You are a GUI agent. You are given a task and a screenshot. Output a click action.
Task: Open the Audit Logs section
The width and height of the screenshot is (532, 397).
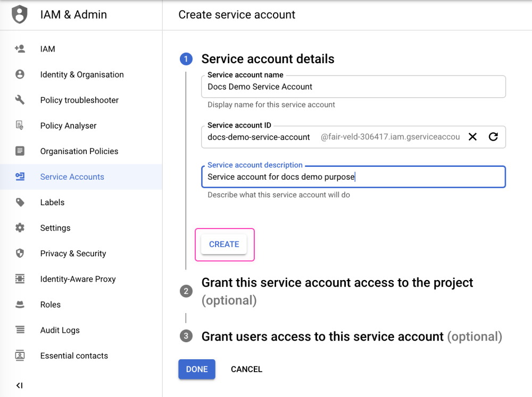[60, 330]
